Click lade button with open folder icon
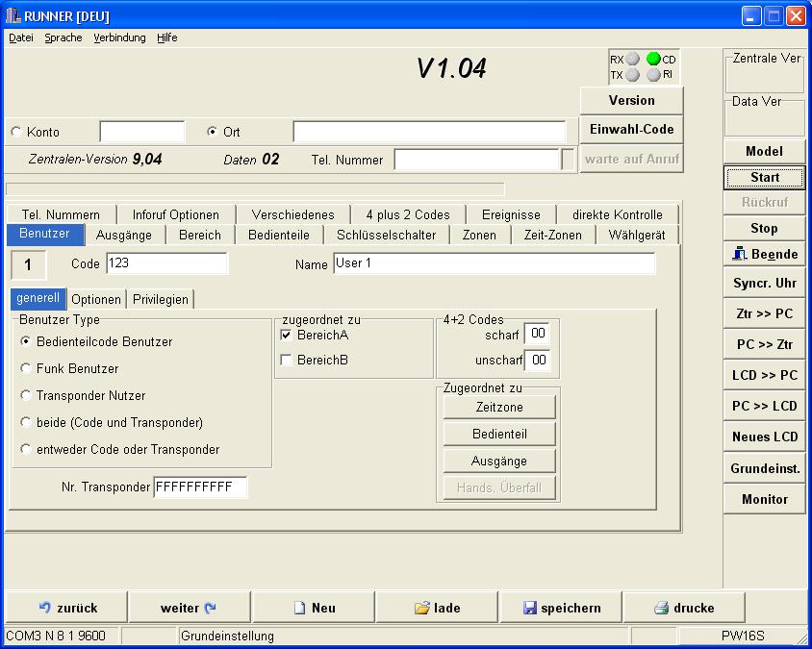This screenshot has width=812, height=649. pos(437,608)
